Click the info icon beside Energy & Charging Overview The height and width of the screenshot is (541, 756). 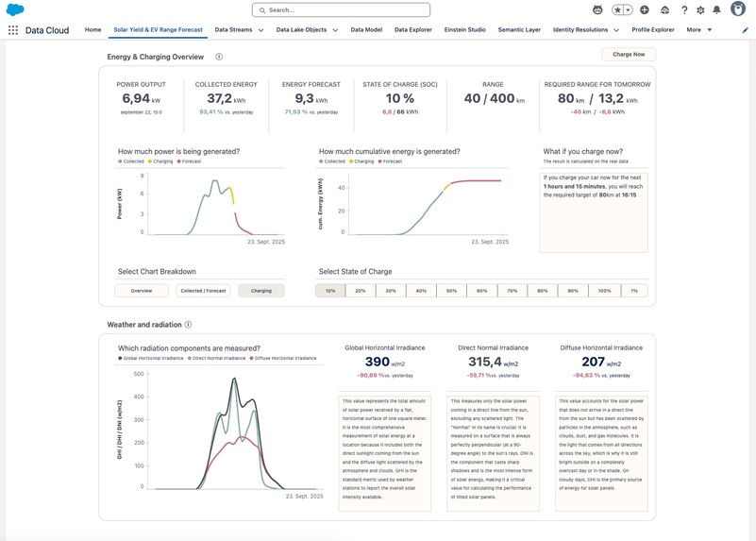(219, 57)
